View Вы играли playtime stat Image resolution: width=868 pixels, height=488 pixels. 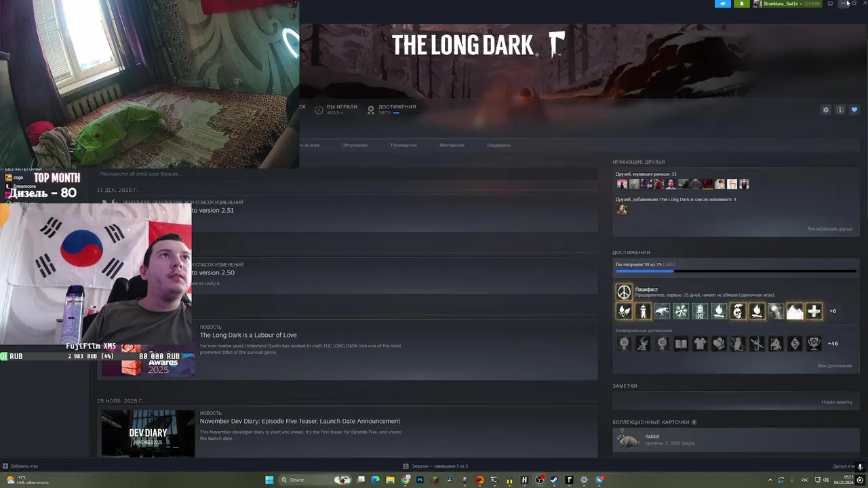click(x=336, y=109)
